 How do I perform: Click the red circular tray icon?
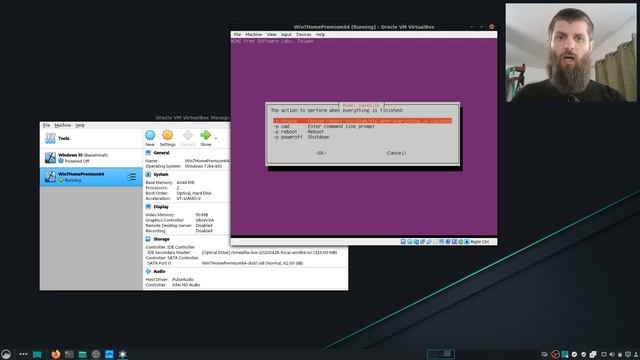tap(555, 354)
